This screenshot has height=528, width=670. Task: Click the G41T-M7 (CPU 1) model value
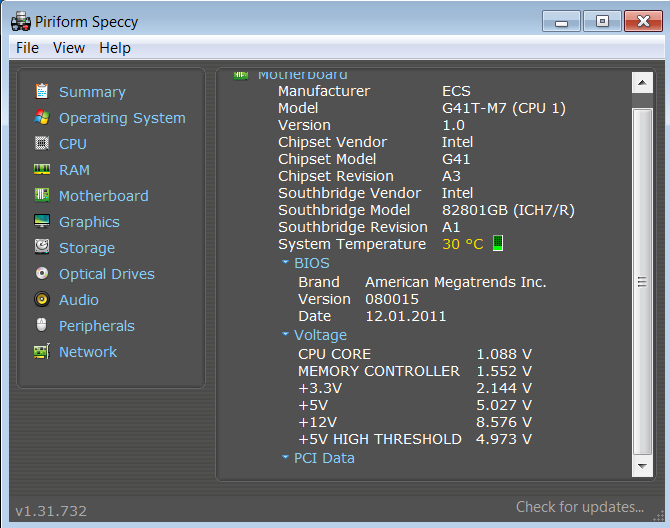504,108
